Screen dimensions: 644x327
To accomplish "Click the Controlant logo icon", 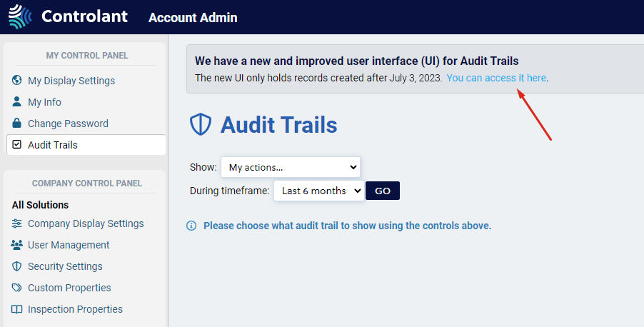I will (x=20, y=16).
